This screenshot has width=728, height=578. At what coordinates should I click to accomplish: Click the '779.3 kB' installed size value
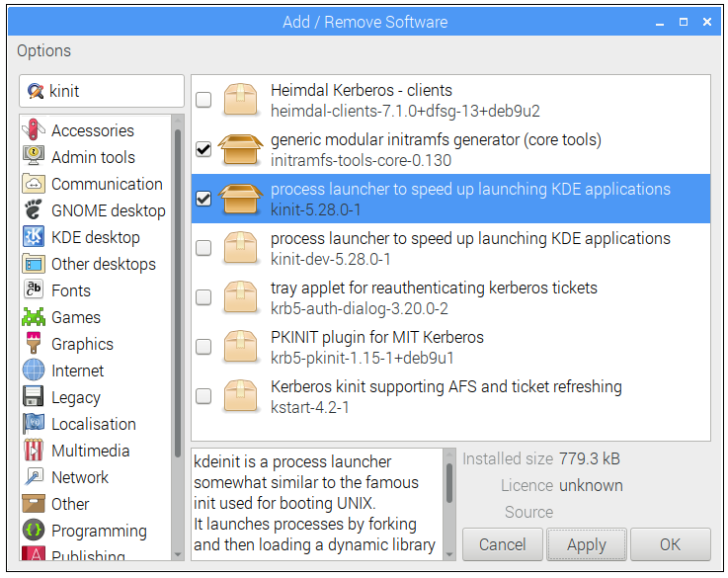[x=590, y=458]
